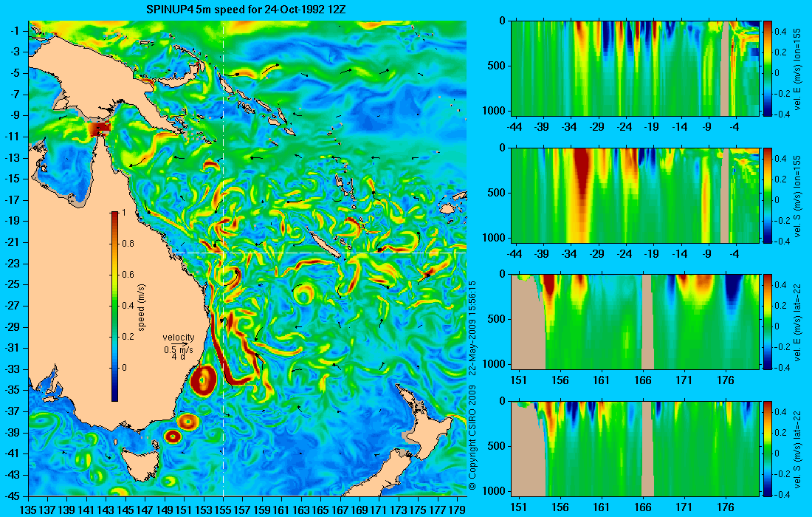The width and height of the screenshot is (812, 517).
Task: Click Tasmania on the map
Action: [x=139, y=465]
